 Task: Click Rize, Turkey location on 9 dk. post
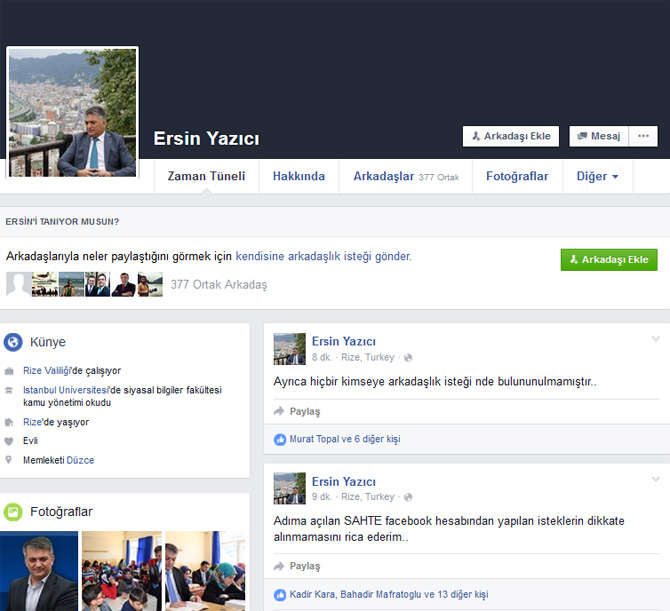(x=368, y=496)
